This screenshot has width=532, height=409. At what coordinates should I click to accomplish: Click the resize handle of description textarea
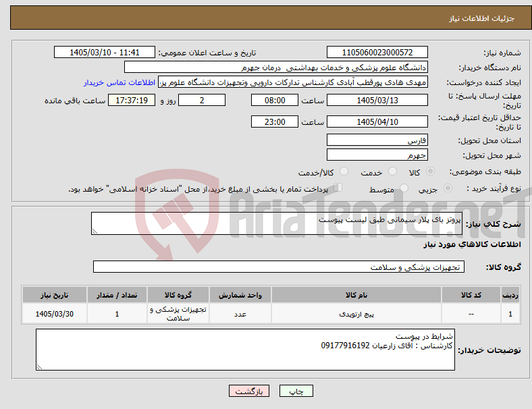point(95,231)
